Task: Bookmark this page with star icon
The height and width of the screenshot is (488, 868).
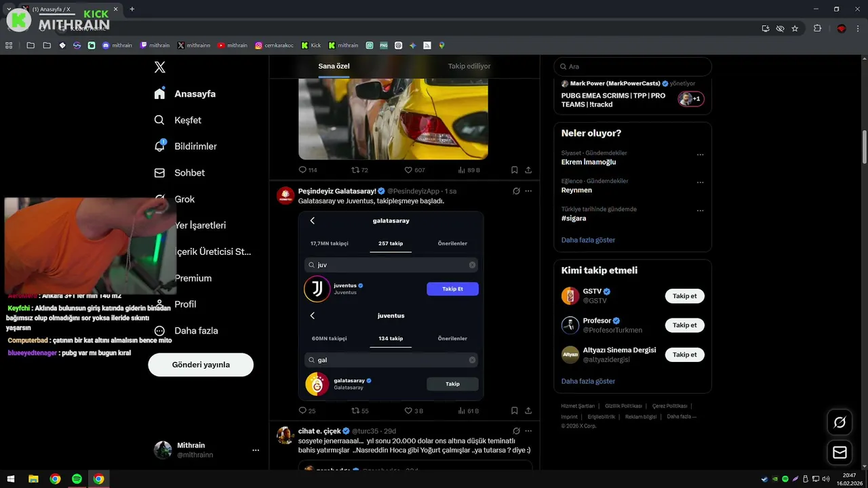Action: 795,28
